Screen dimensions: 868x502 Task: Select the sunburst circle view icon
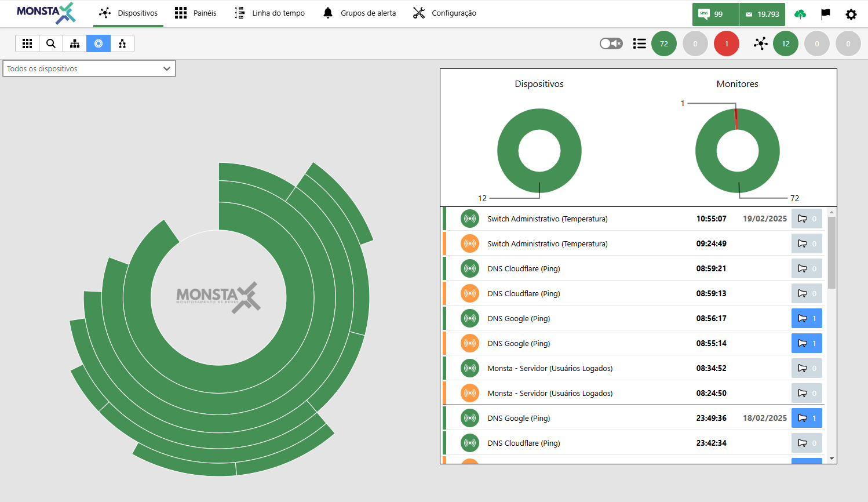99,43
